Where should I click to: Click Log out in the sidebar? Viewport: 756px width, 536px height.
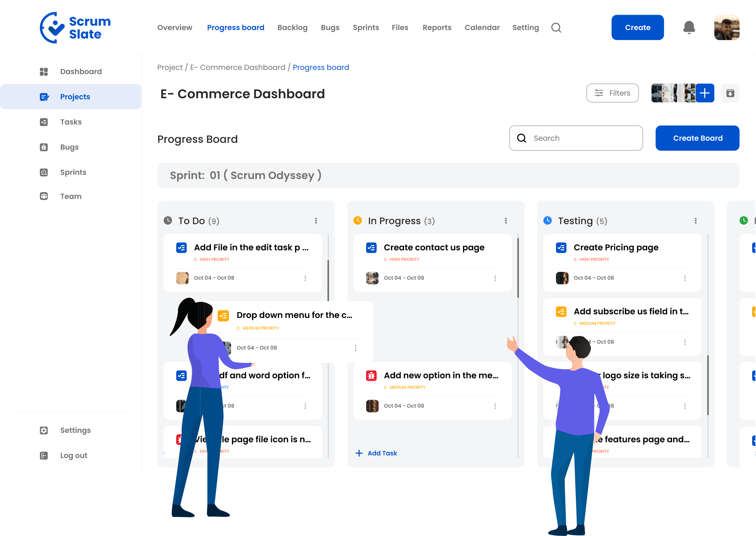(74, 455)
